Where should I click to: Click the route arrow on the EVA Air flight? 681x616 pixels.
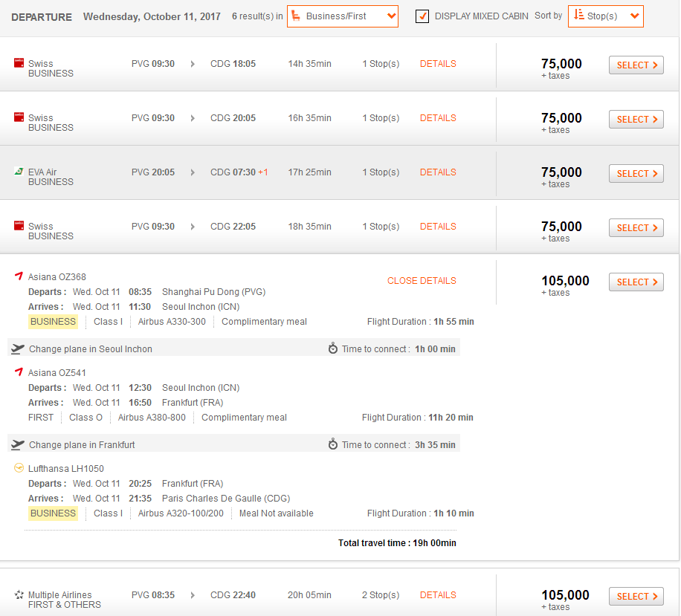[193, 172]
